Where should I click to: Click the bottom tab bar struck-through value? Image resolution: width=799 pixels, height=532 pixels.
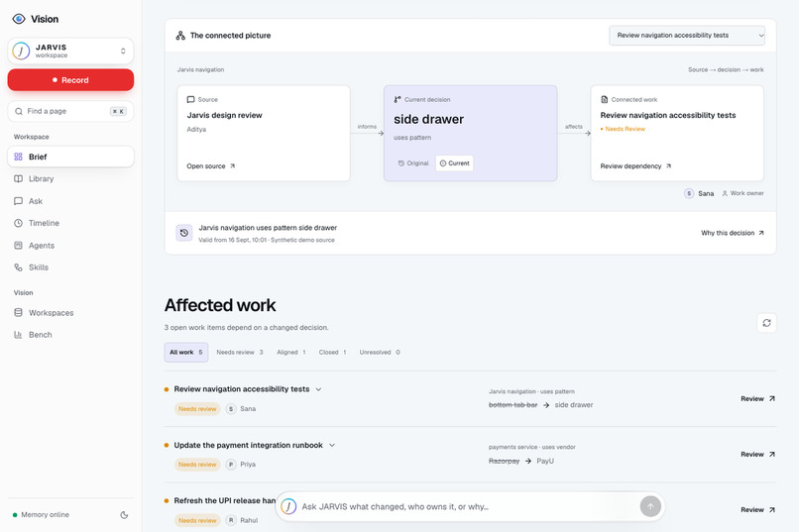click(x=513, y=405)
